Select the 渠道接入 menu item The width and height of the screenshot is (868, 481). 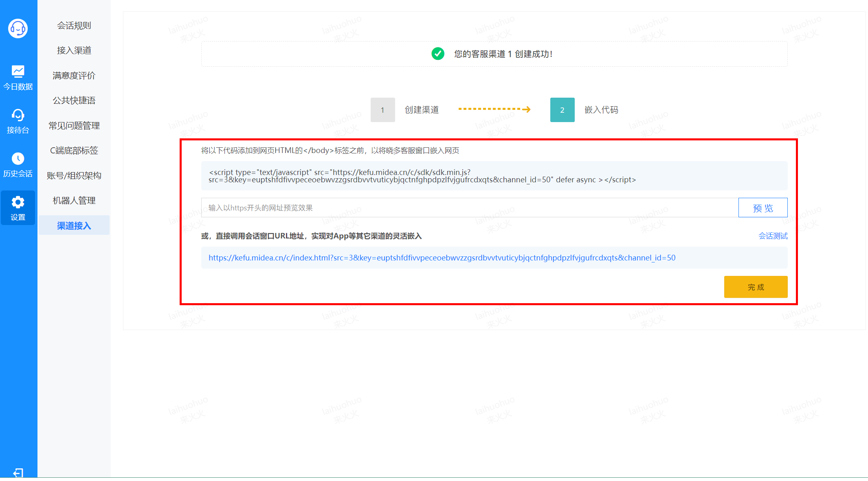pyautogui.click(x=74, y=225)
